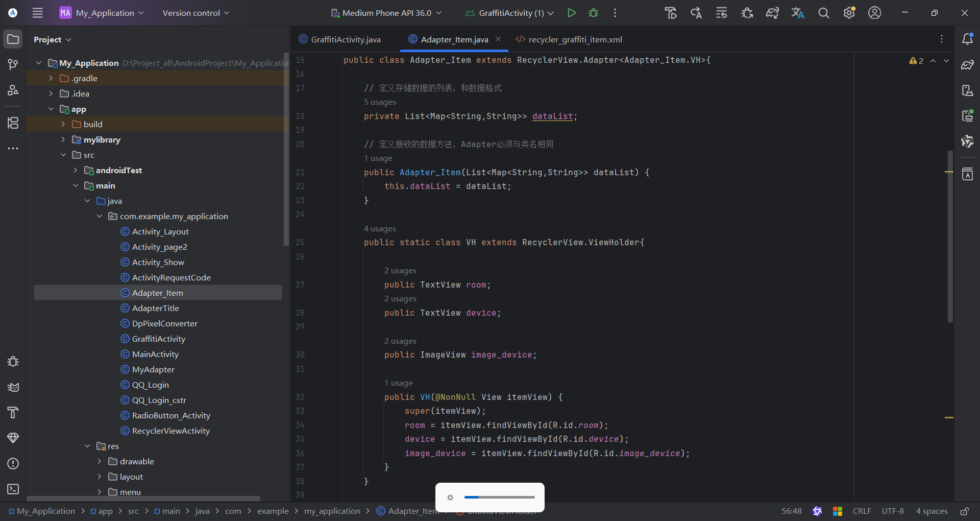Expand the androidTest folder
This screenshot has height=521, width=980.
click(x=76, y=170)
